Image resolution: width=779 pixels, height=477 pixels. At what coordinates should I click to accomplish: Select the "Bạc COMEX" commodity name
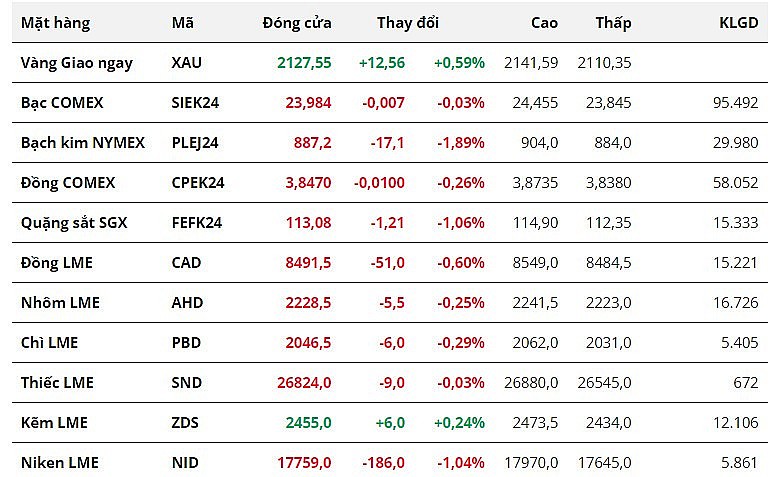tap(62, 102)
